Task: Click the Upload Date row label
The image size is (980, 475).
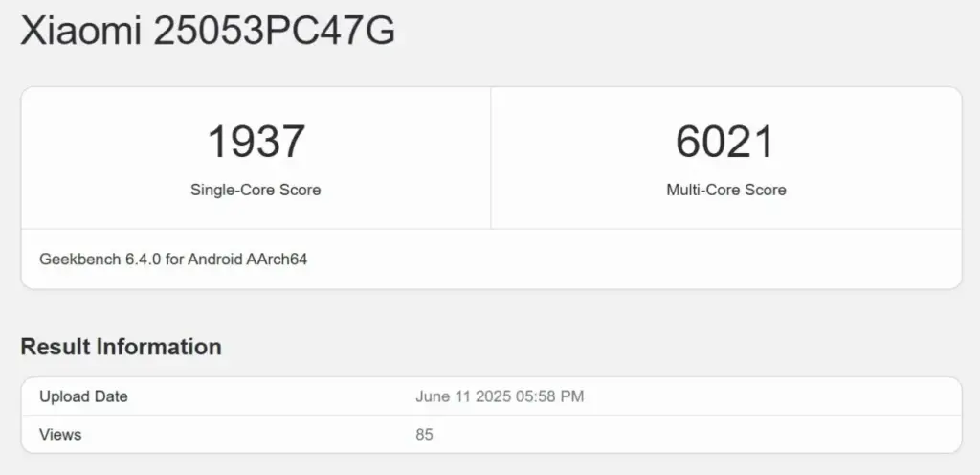Action: tap(83, 396)
